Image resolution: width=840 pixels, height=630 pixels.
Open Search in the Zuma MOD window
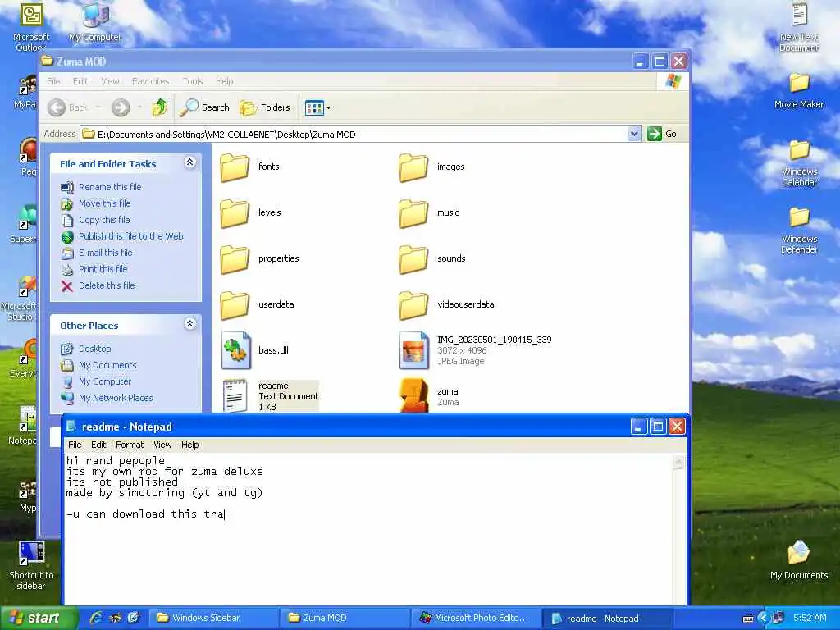[204, 107]
